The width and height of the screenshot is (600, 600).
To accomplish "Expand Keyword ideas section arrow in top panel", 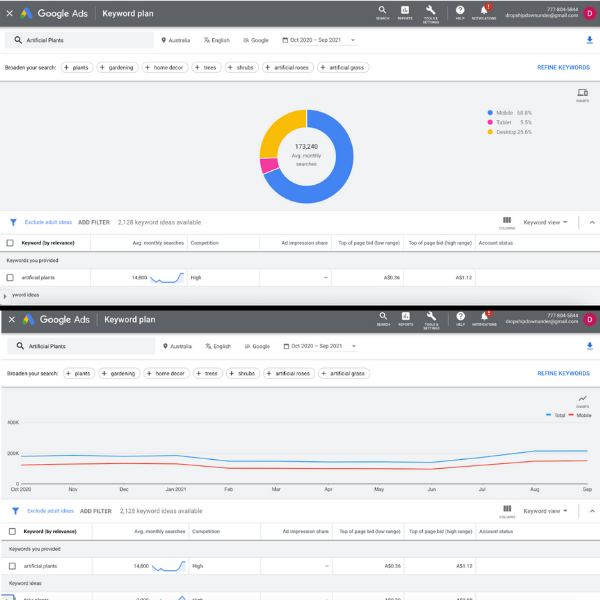I will click(5, 296).
